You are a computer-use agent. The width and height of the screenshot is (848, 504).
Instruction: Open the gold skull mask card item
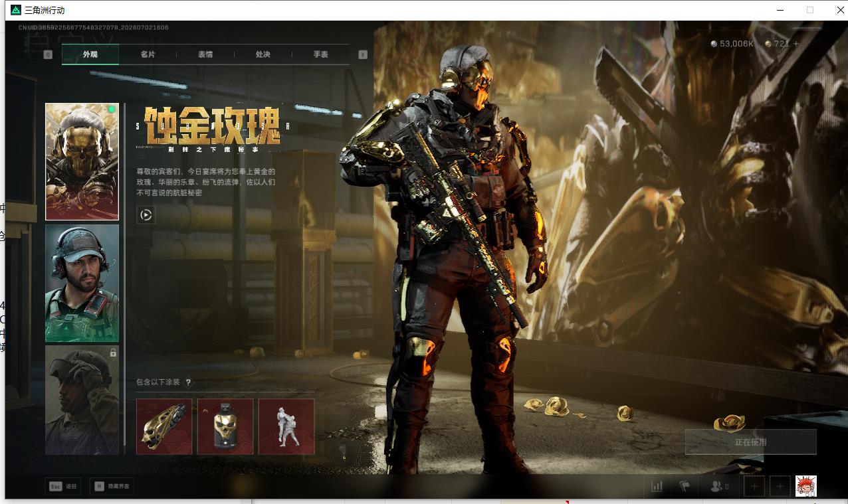[x=225, y=426]
